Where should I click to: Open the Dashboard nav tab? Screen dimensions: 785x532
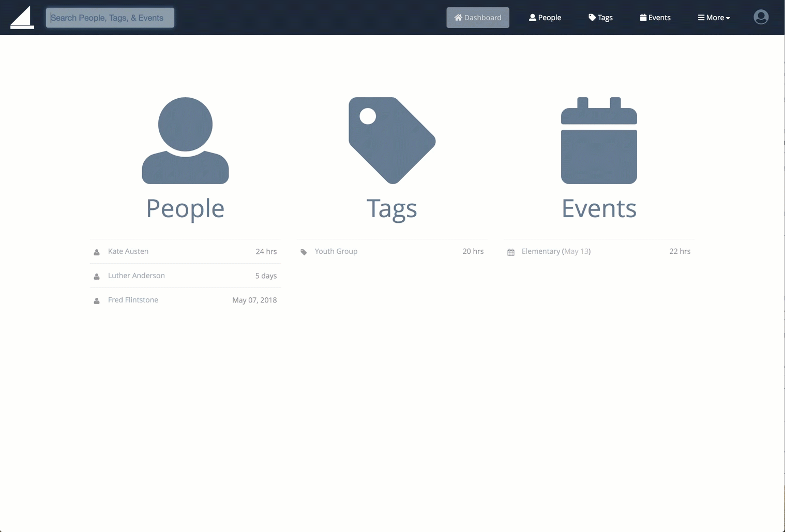(x=478, y=18)
